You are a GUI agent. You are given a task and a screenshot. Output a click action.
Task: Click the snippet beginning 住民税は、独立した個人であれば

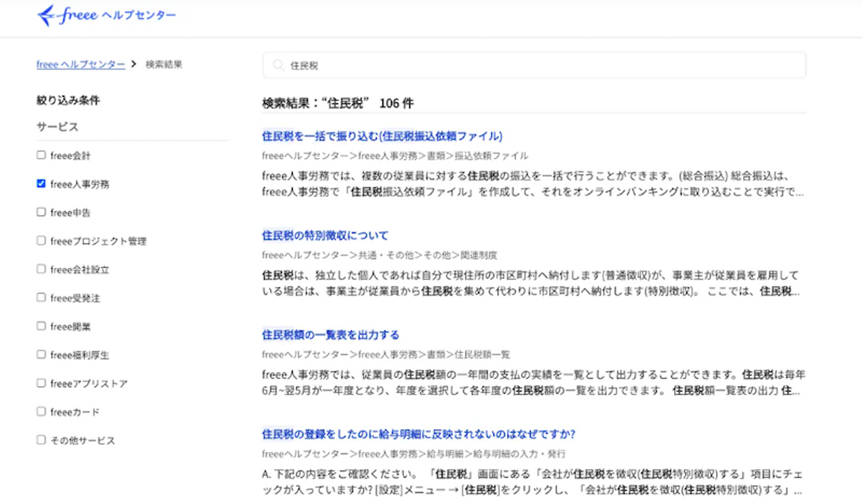[531, 283]
